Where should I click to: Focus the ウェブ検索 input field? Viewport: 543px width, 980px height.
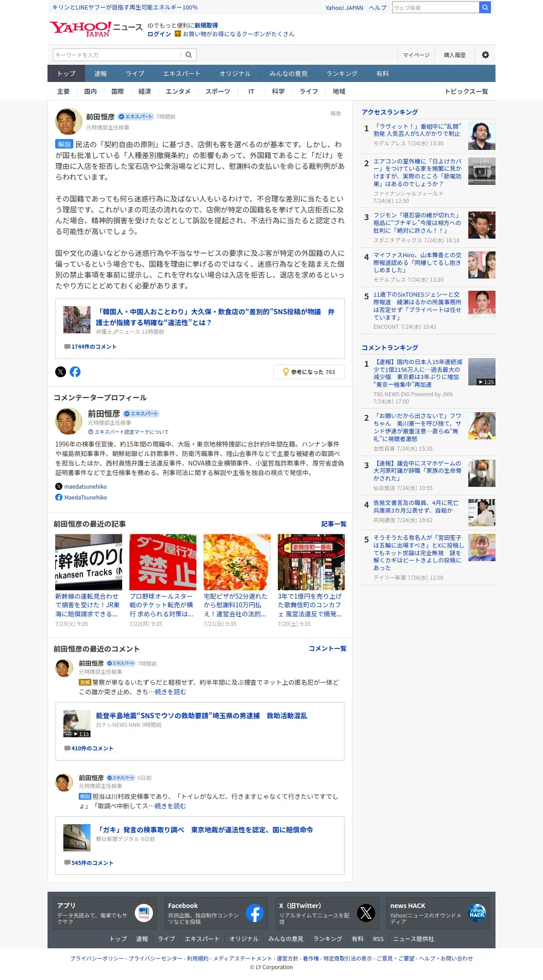pos(436,7)
